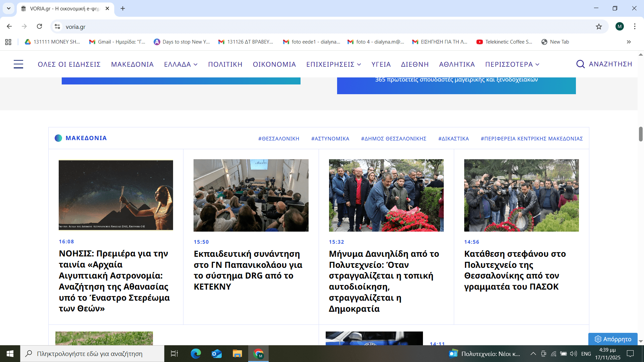The image size is (644, 362).
Task: Open site information icon in address bar
Action: (57, 26)
